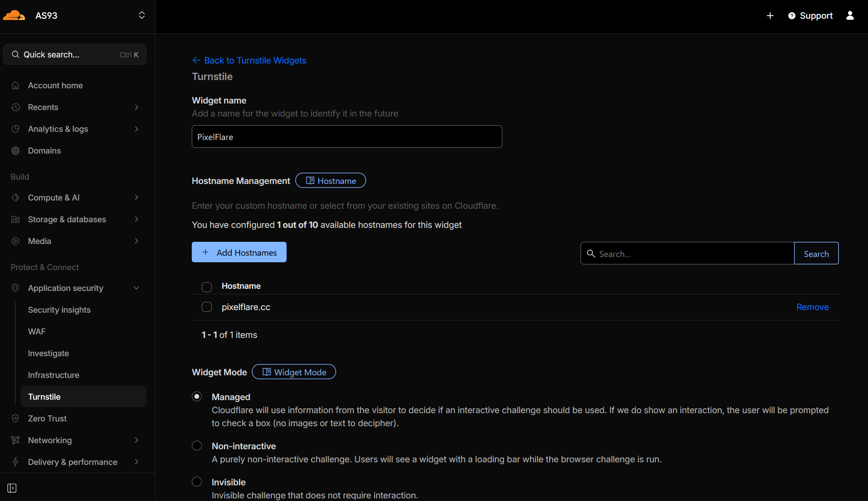Click the Domains globe icon
Image resolution: width=868 pixels, height=501 pixels.
[16, 151]
